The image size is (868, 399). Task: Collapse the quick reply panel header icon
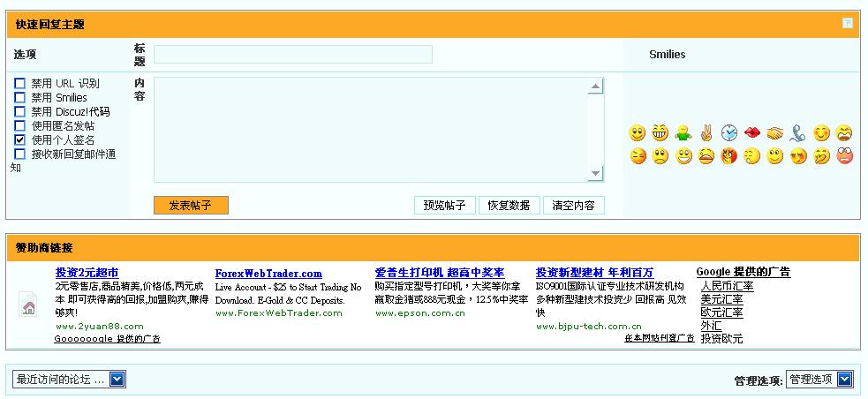pyautogui.click(x=847, y=23)
